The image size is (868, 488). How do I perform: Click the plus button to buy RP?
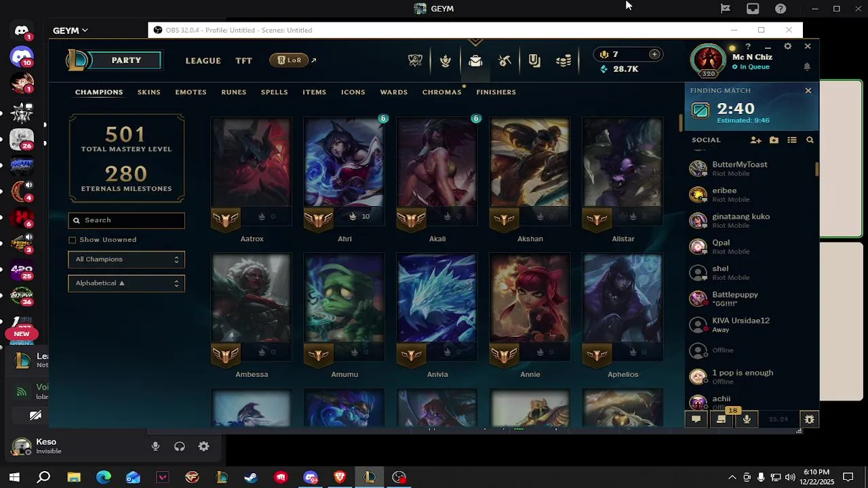click(x=654, y=54)
